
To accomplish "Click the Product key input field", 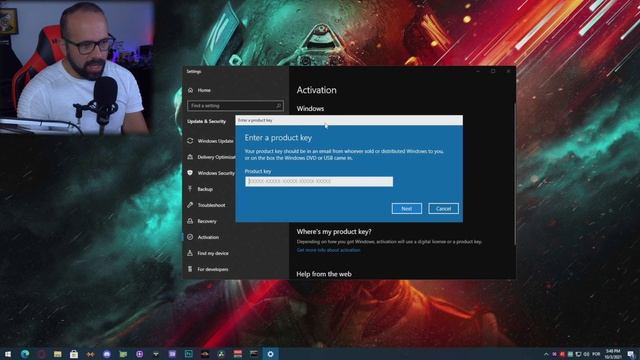I will pyautogui.click(x=319, y=181).
